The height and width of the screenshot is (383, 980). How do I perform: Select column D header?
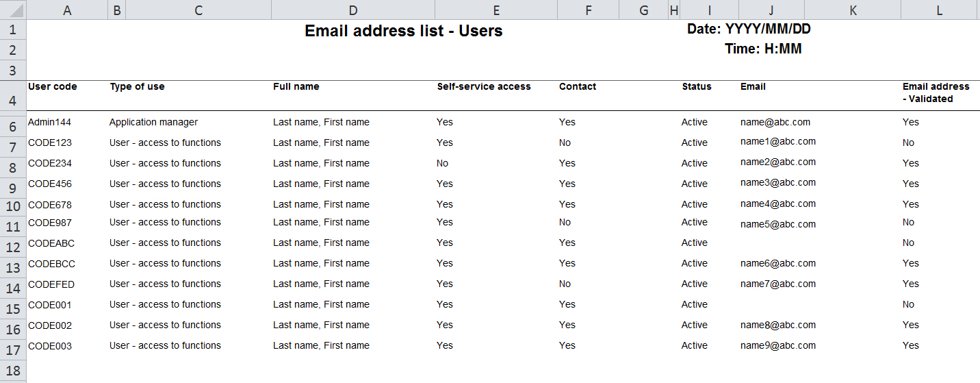pos(352,10)
